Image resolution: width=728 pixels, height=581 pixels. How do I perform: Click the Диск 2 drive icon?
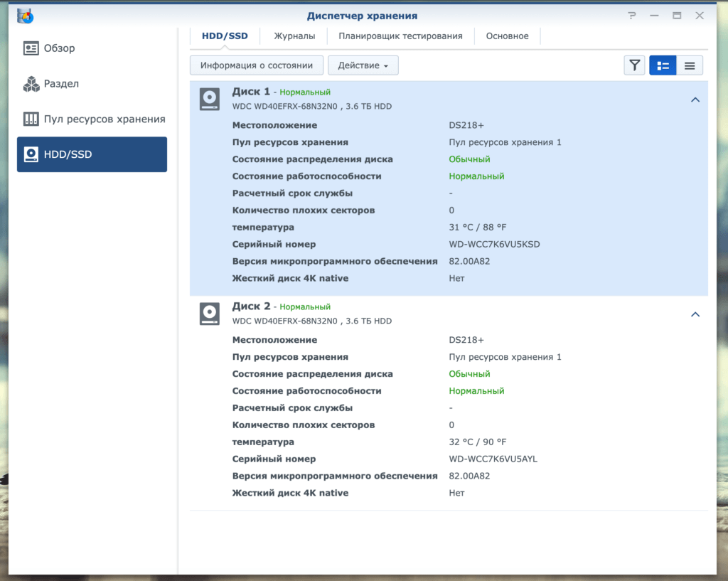coord(210,314)
